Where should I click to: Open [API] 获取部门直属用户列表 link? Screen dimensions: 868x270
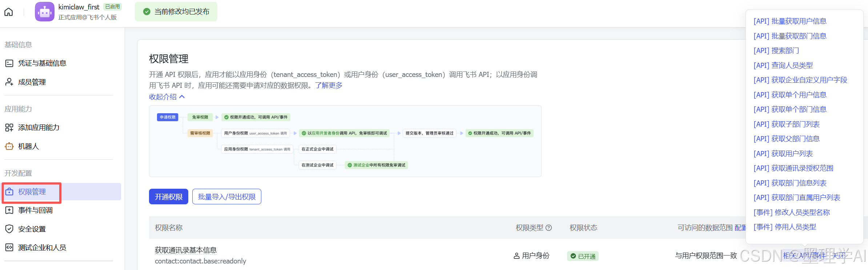click(x=797, y=197)
